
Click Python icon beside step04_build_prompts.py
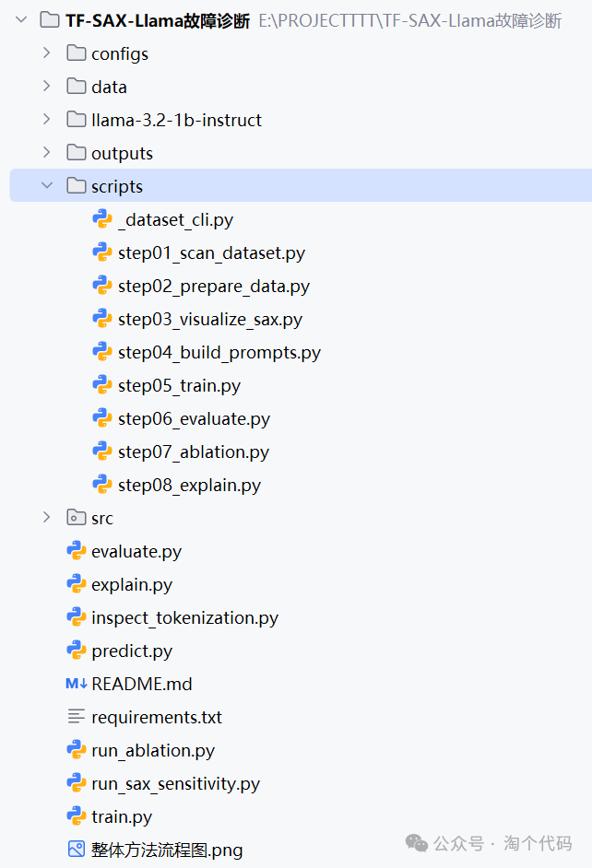coord(102,352)
